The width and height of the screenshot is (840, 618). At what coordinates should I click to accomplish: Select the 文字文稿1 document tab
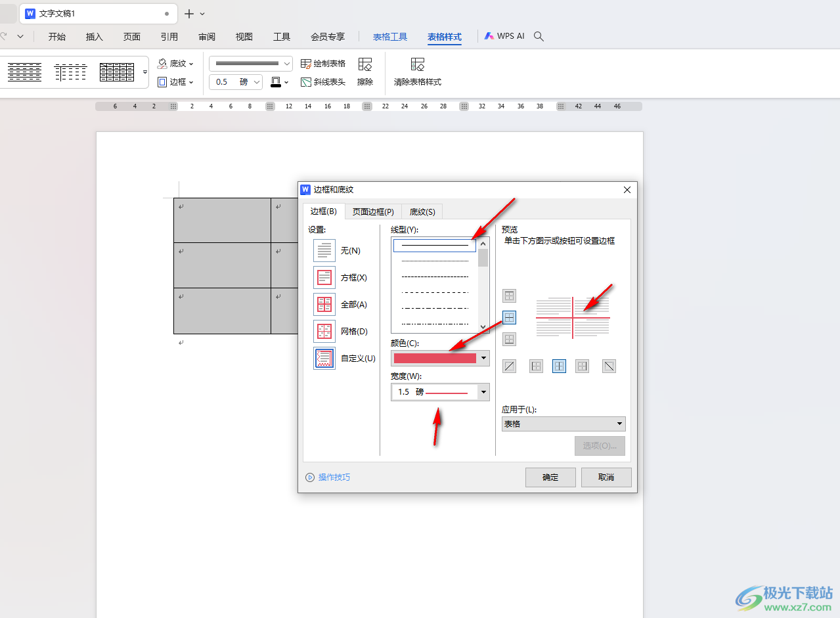point(99,14)
